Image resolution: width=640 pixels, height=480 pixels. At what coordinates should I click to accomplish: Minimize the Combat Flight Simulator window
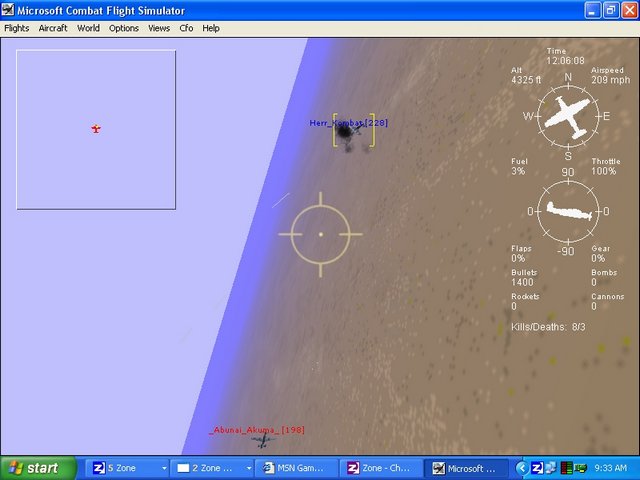click(x=593, y=10)
